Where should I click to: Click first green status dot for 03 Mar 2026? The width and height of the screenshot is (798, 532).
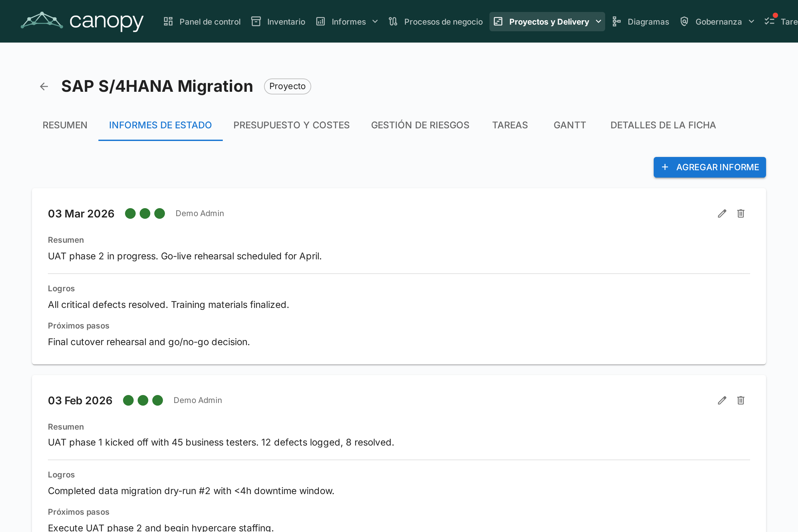click(130, 213)
